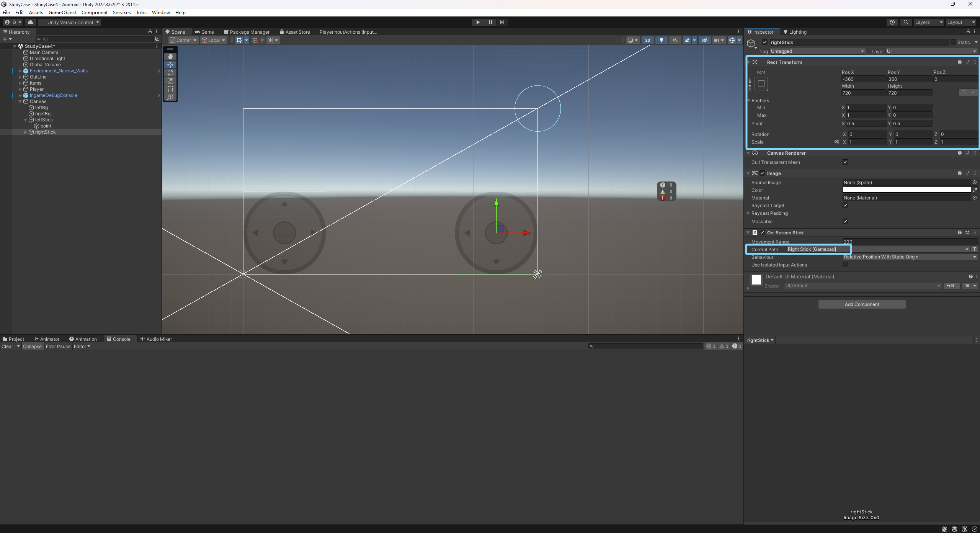The width and height of the screenshot is (980, 533).
Task: Click the white Color swatch of Image
Action: pos(906,190)
